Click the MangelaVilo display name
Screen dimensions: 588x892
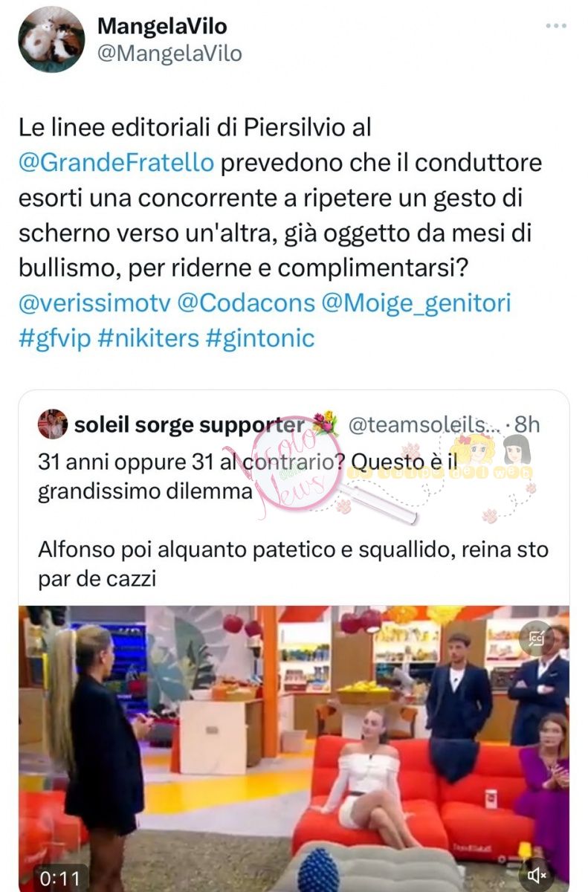point(162,26)
